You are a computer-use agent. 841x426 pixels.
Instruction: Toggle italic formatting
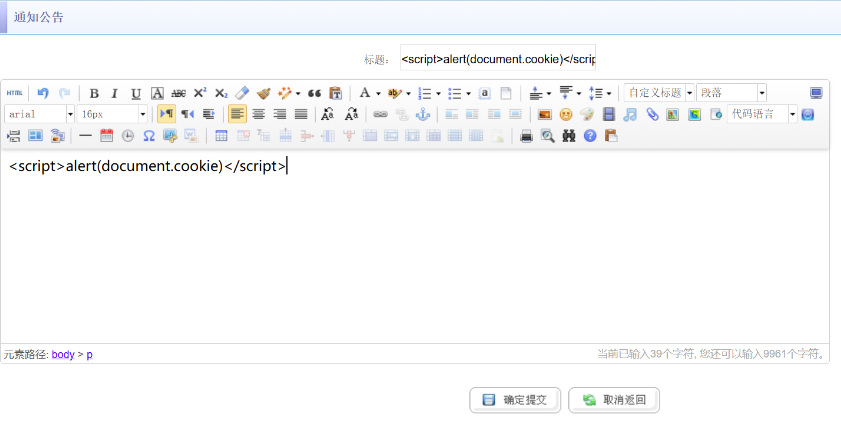(114, 93)
